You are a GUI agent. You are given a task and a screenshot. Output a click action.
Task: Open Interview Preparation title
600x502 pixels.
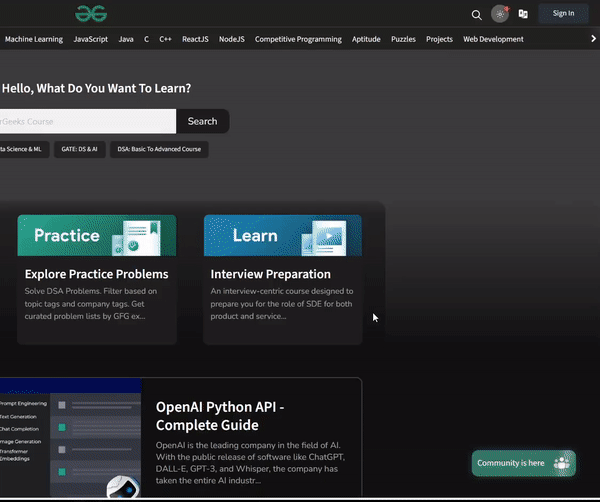pyautogui.click(x=271, y=274)
